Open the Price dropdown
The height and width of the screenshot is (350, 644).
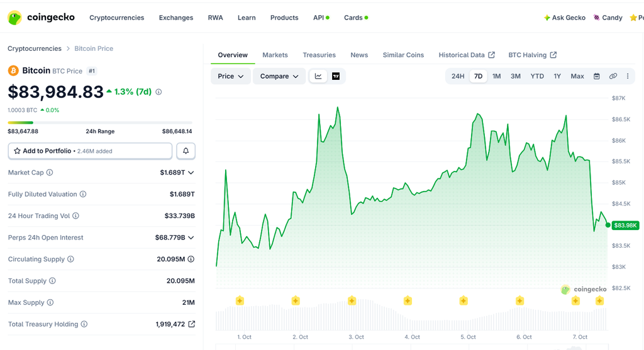coord(230,76)
